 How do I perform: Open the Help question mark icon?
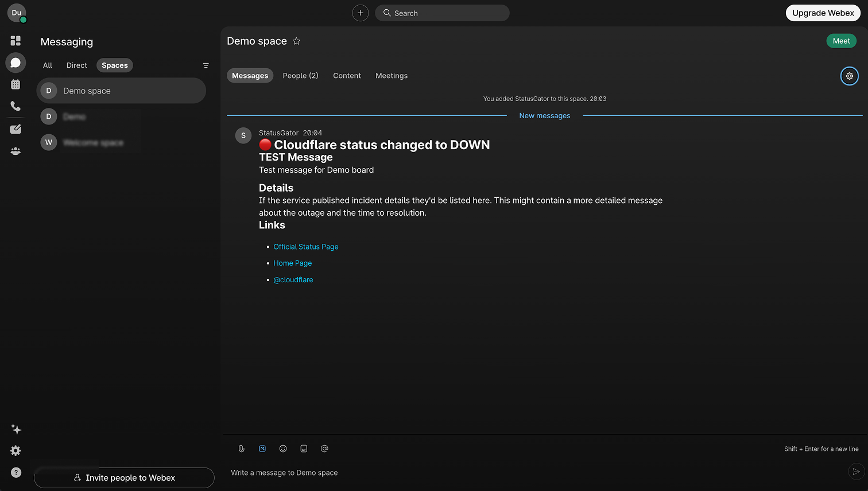coord(16,473)
